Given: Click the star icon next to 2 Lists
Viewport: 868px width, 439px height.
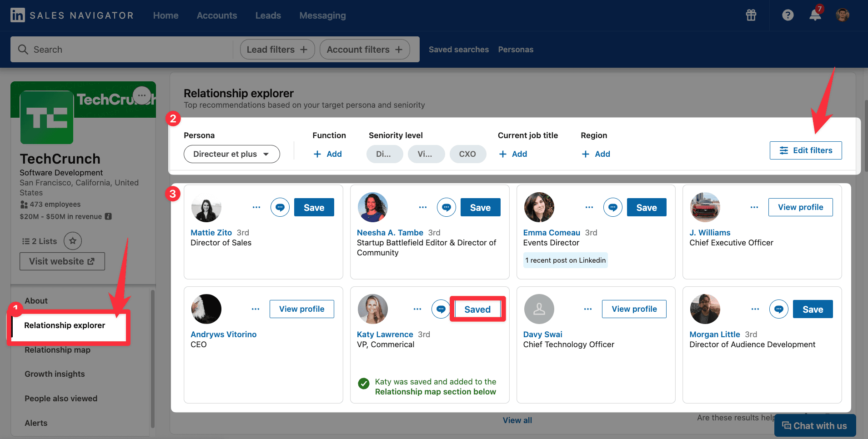Looking at the screenshot, I should click(x=73, y=241).
